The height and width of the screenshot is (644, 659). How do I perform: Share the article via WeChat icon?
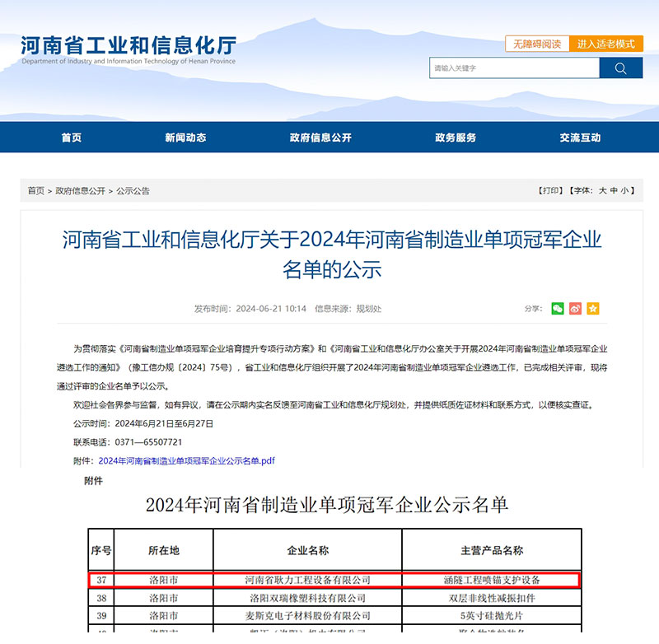point(558,308)
